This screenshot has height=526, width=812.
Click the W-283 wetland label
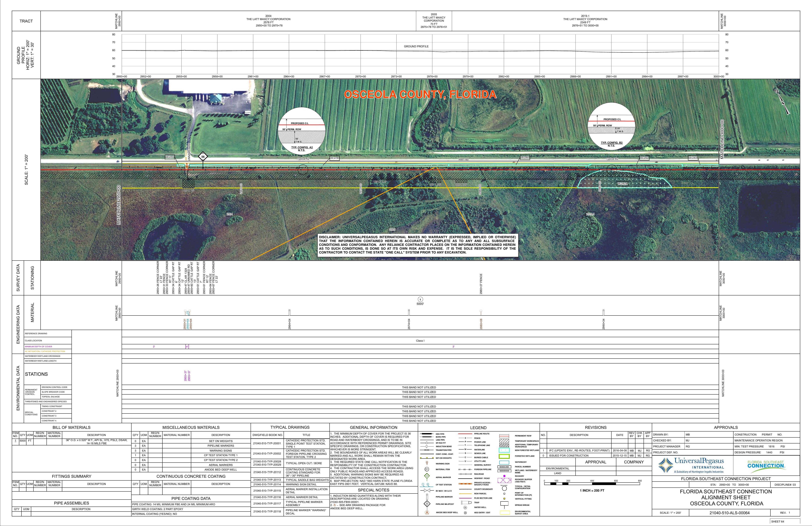click(x=693, y=158)
